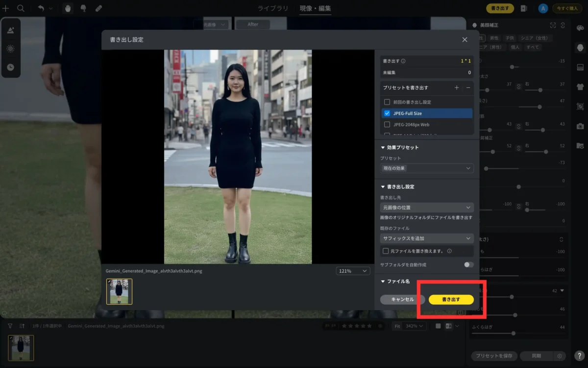Open the history clock icon in left sidebar
Image resolution: width=588 pixels, height=368 pixels.
tap(11, 67)
